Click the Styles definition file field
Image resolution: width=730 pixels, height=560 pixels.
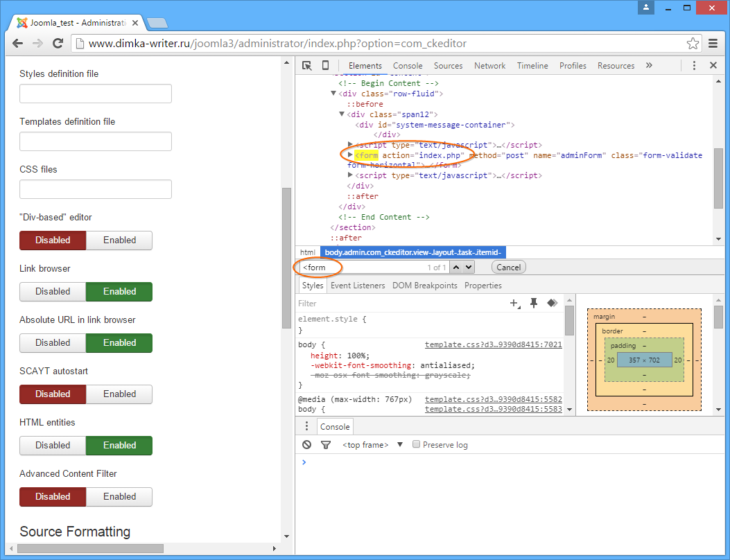(96, 94)
